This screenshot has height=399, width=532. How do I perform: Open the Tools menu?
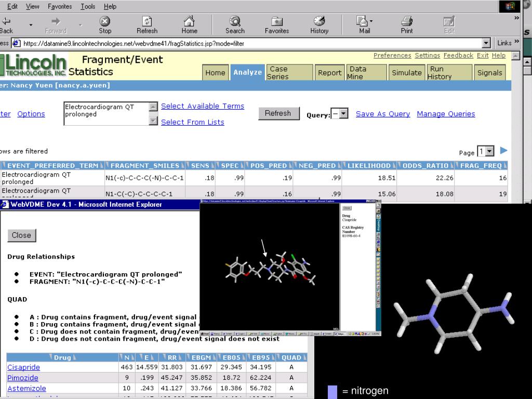pos(88,6)
